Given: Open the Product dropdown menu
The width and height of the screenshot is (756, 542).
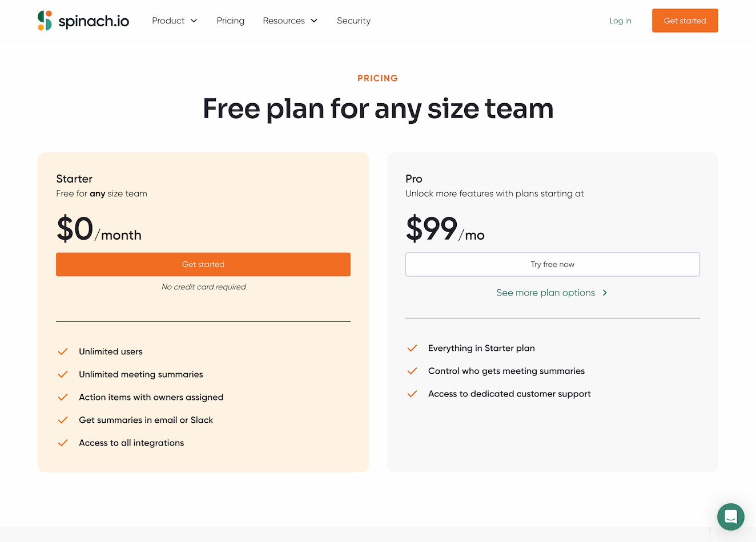Looking at the screenshot, I should point(175,21).
